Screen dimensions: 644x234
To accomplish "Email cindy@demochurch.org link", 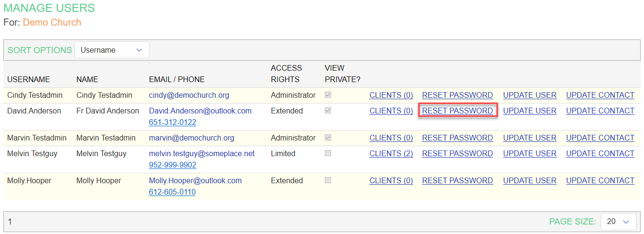I will (x=189, y=95).
